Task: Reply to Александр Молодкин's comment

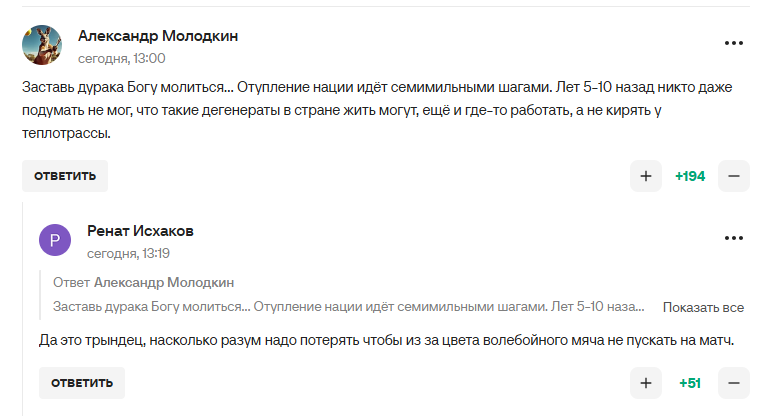Action: pos(65,176)
